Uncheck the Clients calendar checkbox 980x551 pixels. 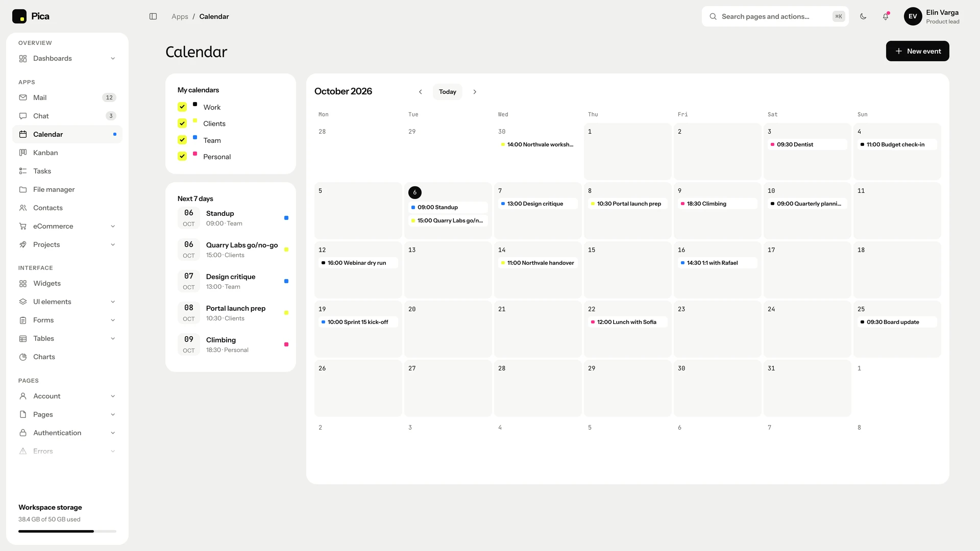182,123
